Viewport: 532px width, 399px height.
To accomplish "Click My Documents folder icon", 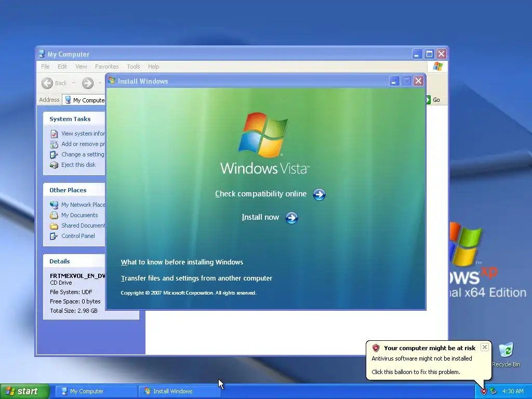I will tap(54, 216).
